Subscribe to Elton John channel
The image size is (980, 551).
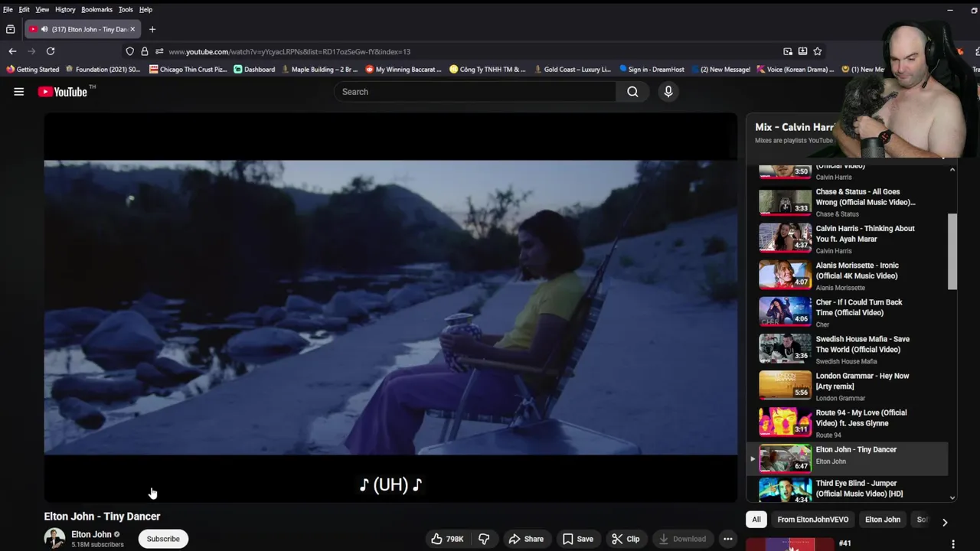coord(163,539)
